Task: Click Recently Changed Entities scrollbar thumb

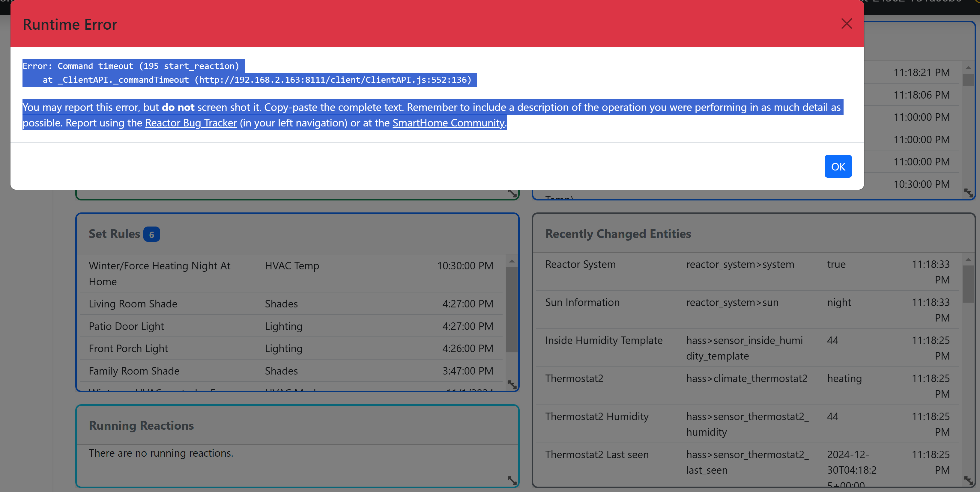Action: coord(968,284)
